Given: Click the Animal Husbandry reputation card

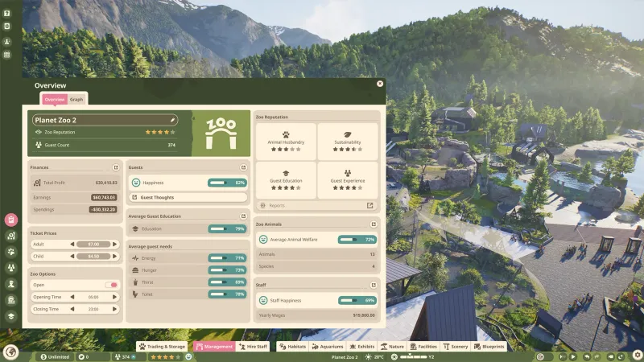Looking at the screenshot, I should point(286,142).
